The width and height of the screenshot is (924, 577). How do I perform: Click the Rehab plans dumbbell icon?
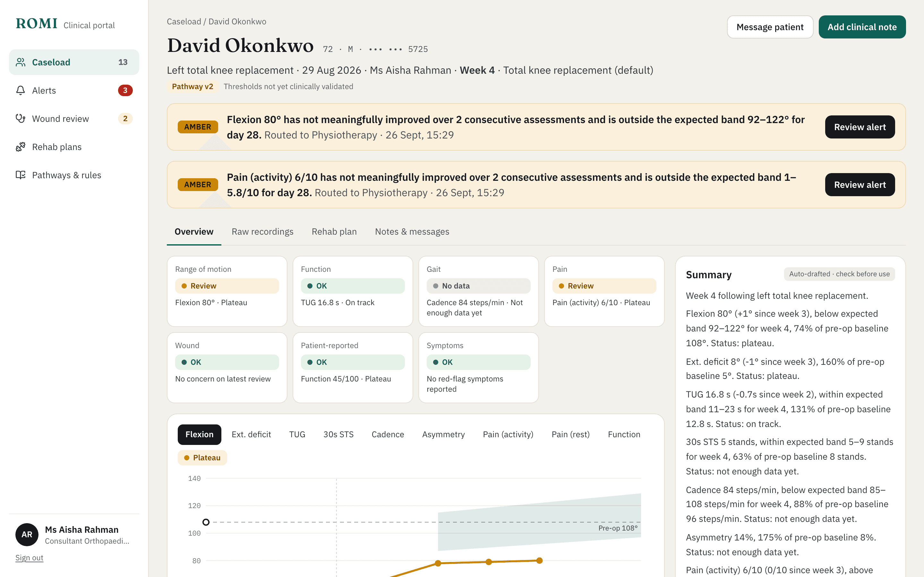coord(21,147)
